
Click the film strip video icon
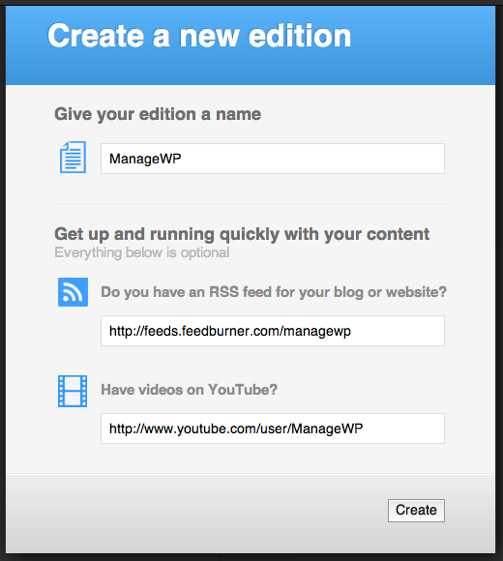(x=73, y=391)
